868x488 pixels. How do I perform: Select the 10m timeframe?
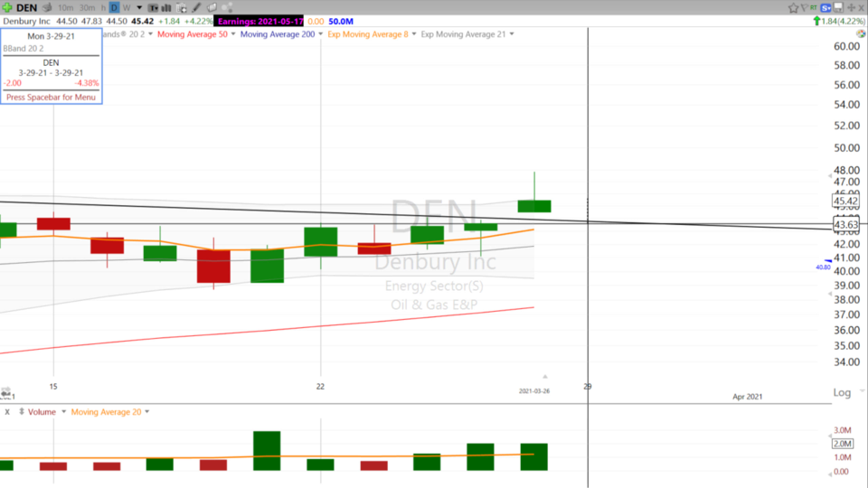[x=65, y=8]
